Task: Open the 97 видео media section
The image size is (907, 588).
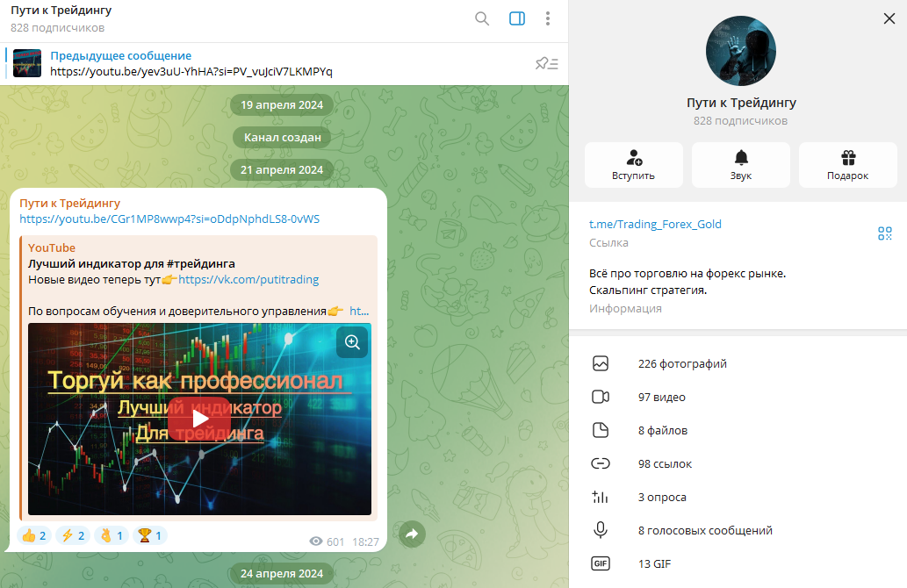Action: 661,398
